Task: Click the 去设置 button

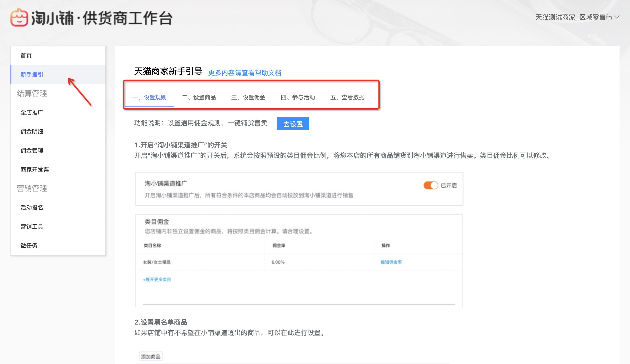Action: point(293,124)
